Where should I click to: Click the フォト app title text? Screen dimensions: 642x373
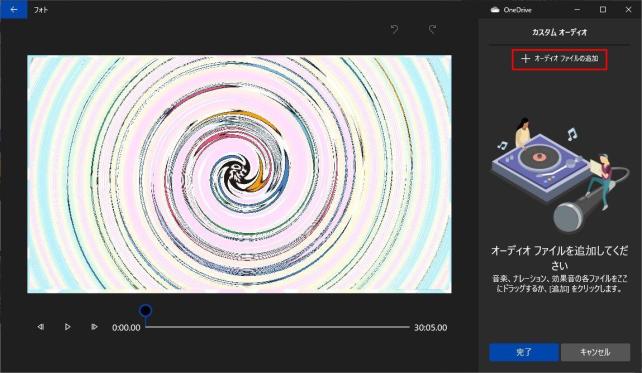[x=41, y=10]
